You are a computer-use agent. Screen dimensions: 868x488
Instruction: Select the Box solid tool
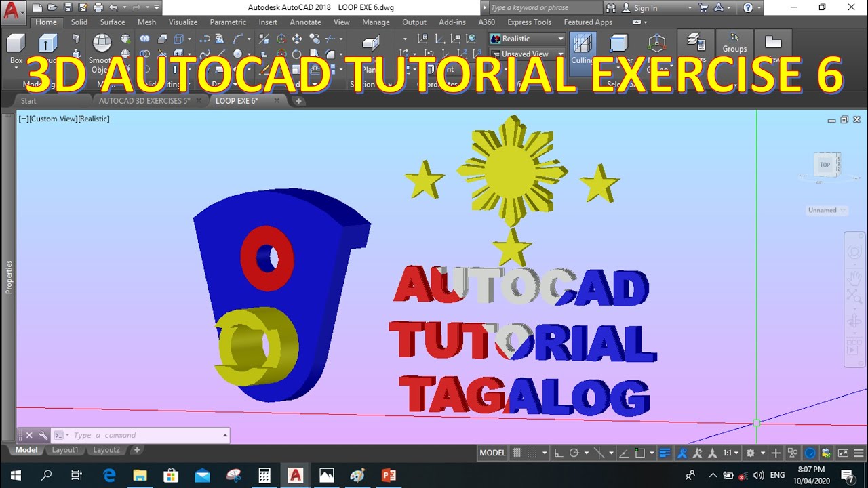[x=16, y=48]
